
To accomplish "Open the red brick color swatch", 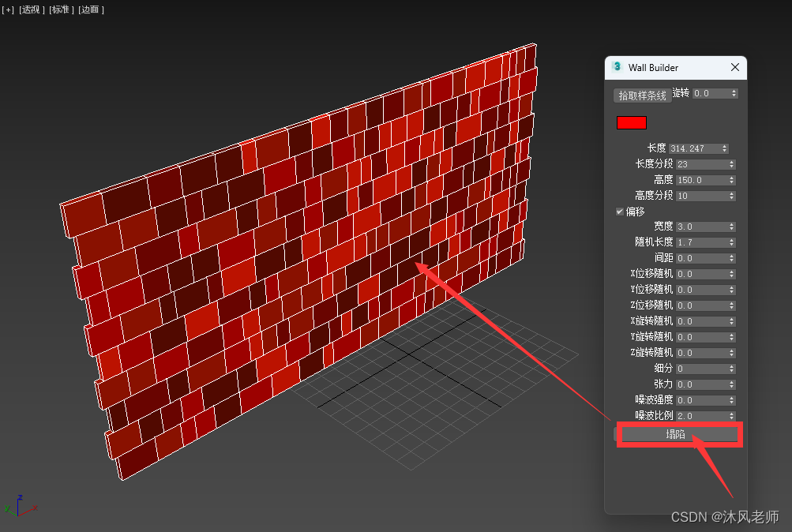I will (632, 122).
